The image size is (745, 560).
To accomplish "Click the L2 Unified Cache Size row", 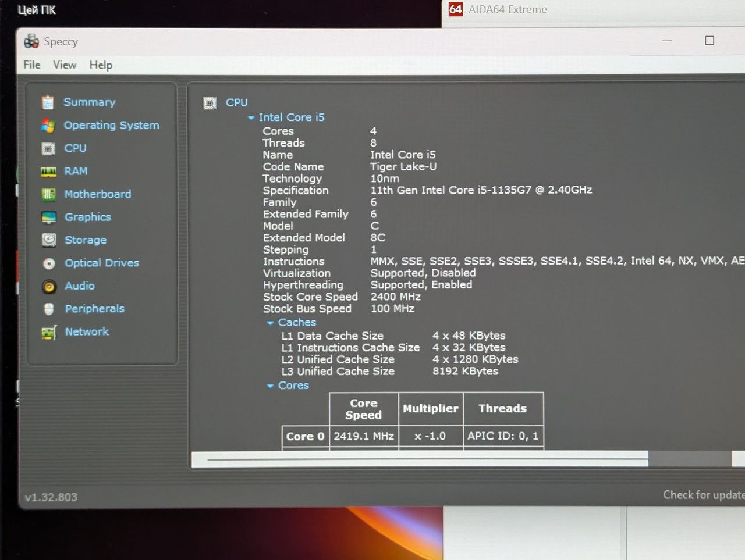I will (x=400, y=359).
